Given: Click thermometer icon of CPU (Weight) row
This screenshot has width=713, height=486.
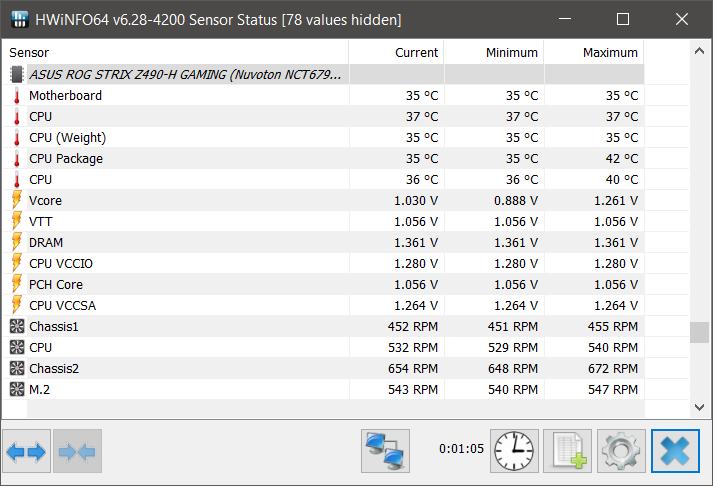Looking at the screenshot, I should pos(17,138).
